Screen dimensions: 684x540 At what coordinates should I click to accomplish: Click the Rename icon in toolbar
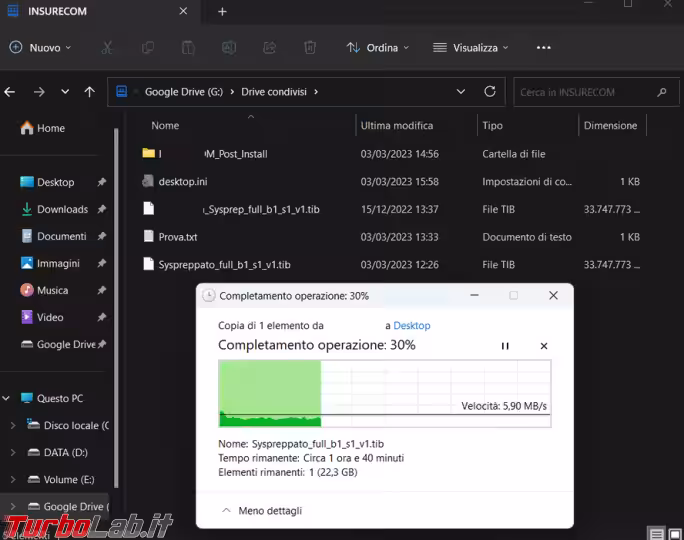[x=229, y=48]
